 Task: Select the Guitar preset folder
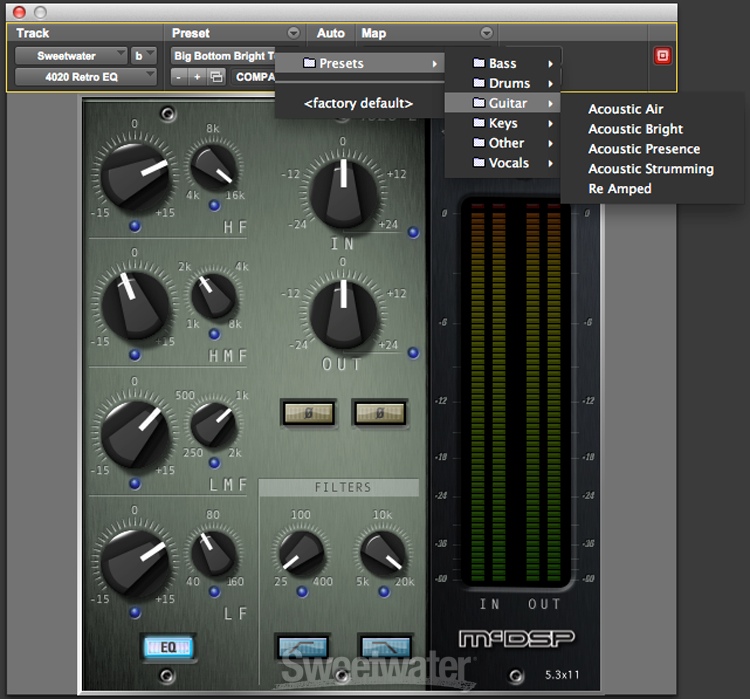[x=502, y=103]
